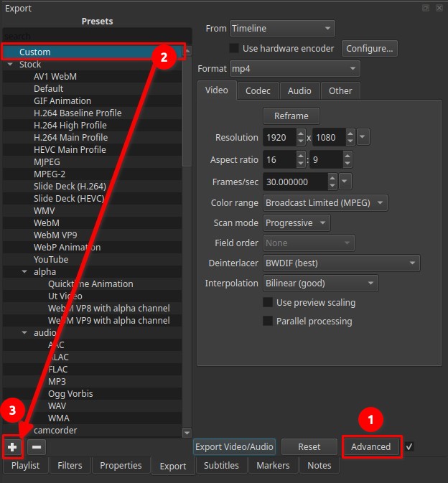This screenshot has height=483, width=448.
Task: Open the Color range dropdown
Action: 325,202
